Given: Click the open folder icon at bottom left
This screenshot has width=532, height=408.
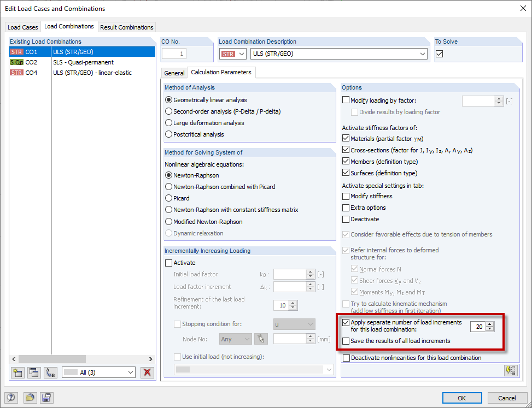Looking at the screenshot, I should click(29, 398).
